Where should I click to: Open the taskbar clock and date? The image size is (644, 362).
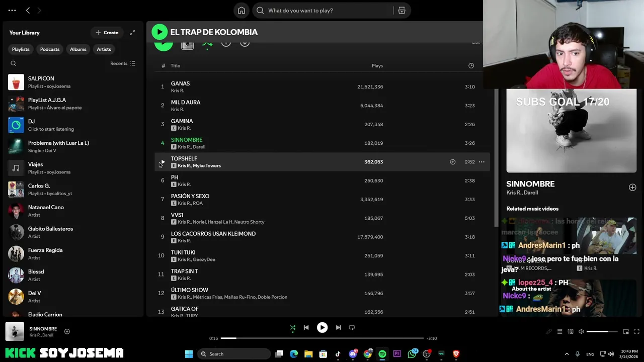click(629, 354)
